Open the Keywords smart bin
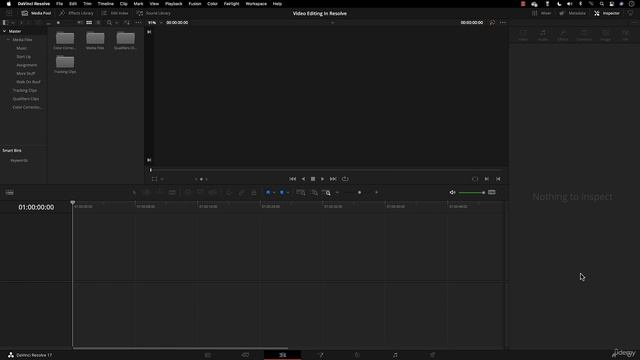This screenshot has width=640, height=360. (x=19, y=160)
